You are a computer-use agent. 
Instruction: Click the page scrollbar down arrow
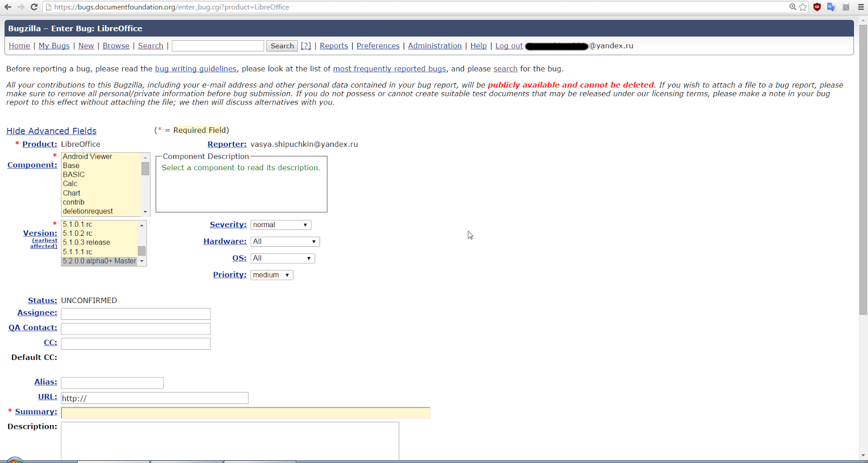point(863,456)
